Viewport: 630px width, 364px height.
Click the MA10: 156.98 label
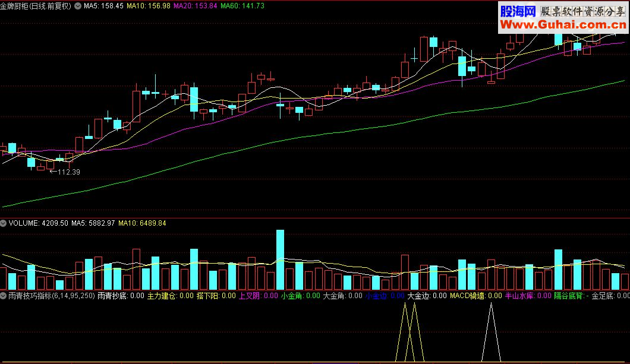point(148,6)
